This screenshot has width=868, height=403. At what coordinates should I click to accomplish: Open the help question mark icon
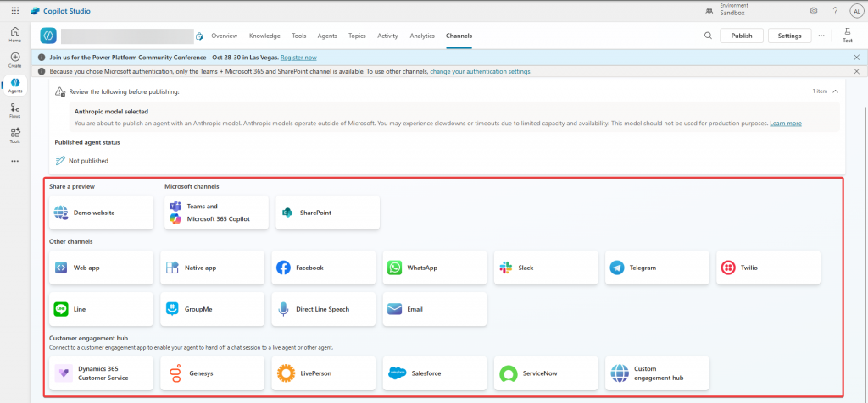835,11
